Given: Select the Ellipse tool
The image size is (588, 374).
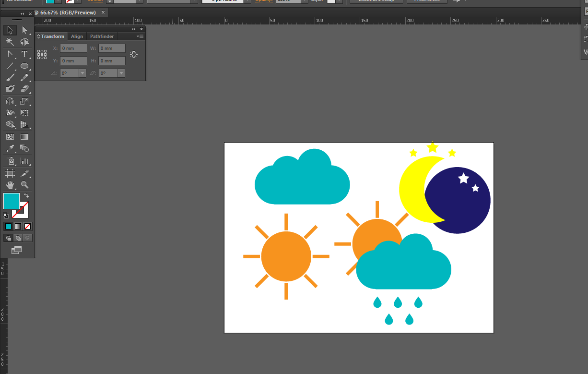Looking at the screenshot, I should [x=24, y=66].
